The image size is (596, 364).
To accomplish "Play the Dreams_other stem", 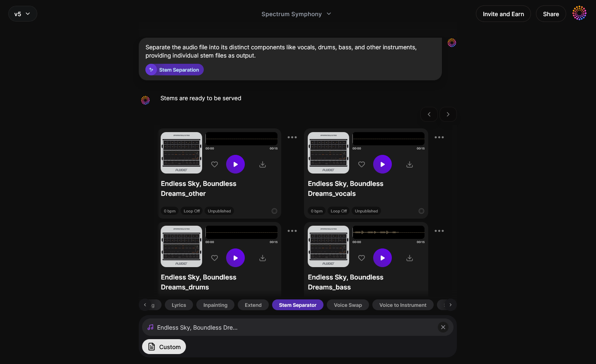I will pyautogui.click(x=235, y=164).
